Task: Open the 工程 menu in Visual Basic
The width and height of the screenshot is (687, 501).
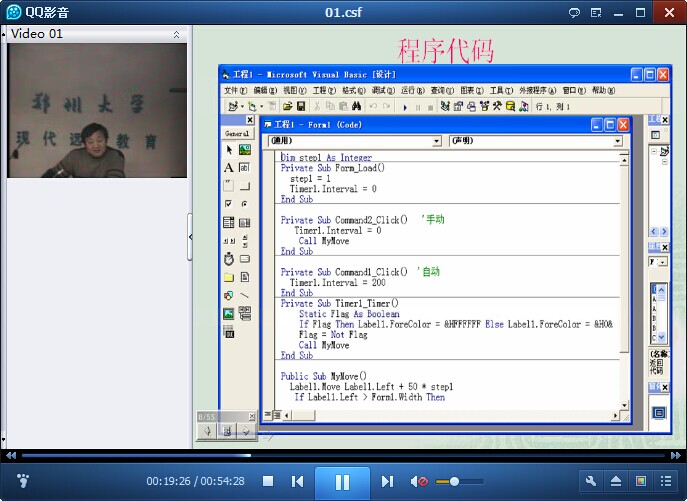Action: point(324,90)
